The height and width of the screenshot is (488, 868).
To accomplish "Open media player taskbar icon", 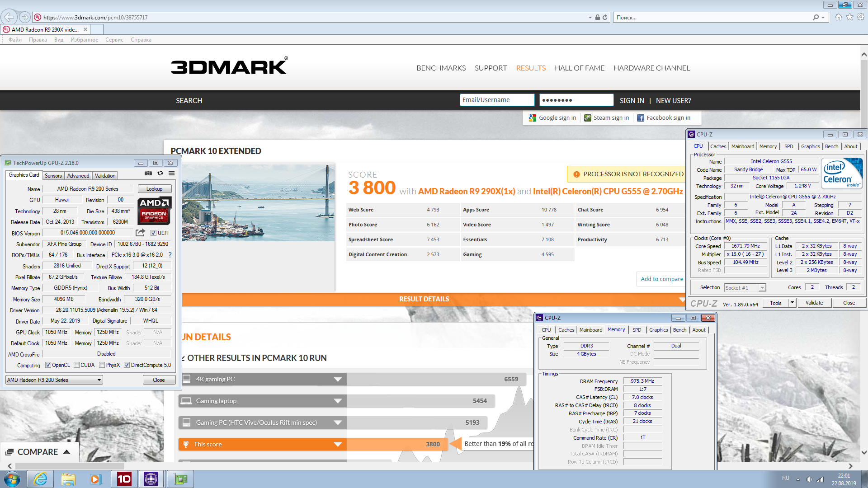I will click(95, 479).
